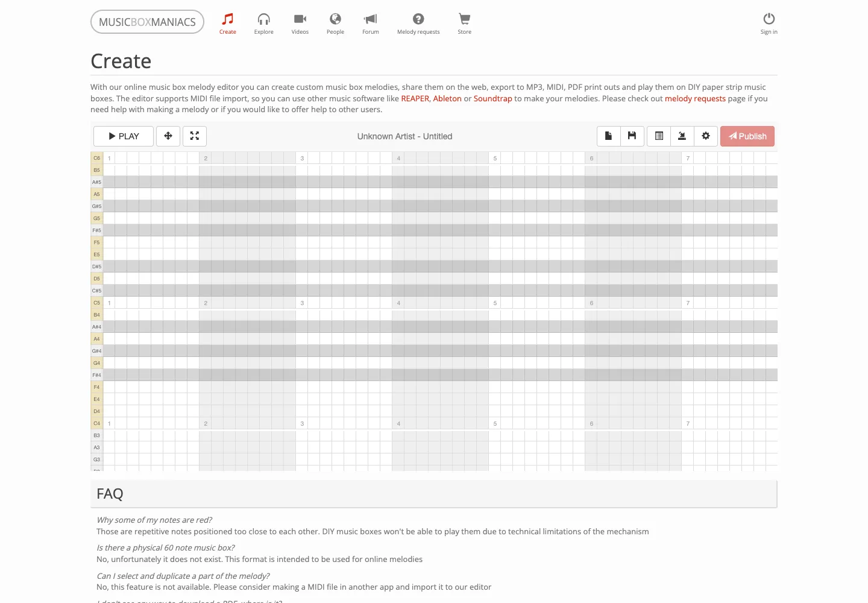Select the G#5 note row label

(96, 206)
